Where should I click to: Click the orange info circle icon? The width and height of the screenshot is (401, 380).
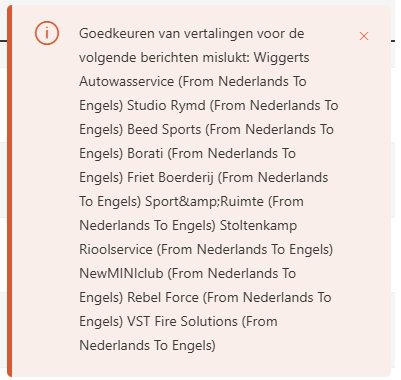[47, 33]
